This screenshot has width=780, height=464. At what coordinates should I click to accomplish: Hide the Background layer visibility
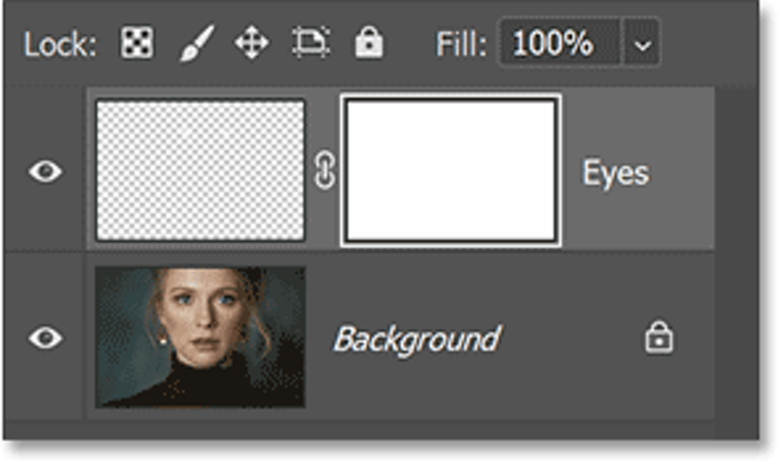coord(45,338)
